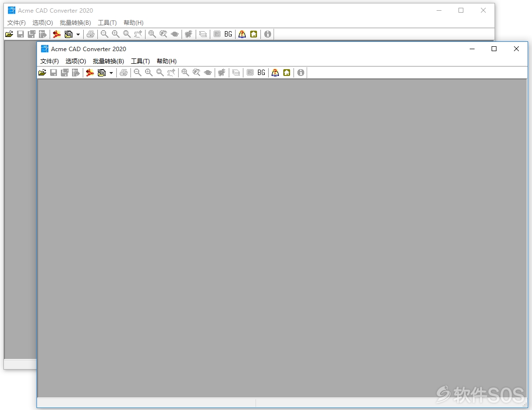
Task: Select the pan hand tool in front window
Action: 171,73
